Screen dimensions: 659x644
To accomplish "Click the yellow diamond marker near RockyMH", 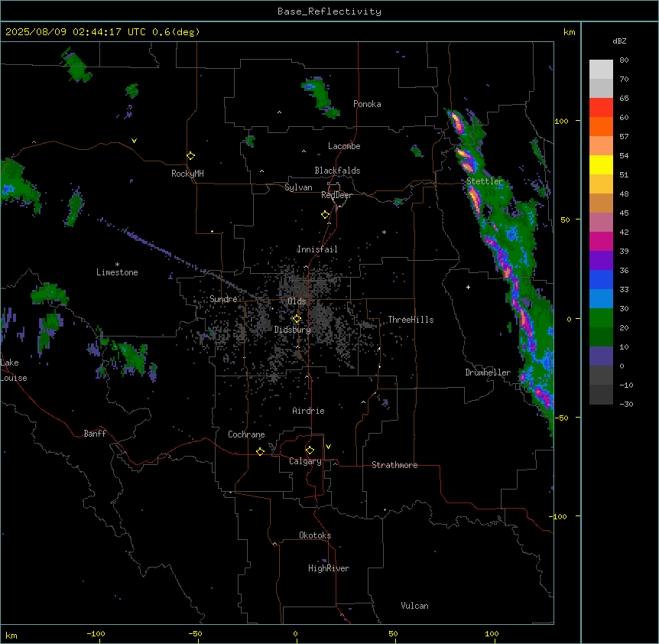I will [x=191, y=156].
